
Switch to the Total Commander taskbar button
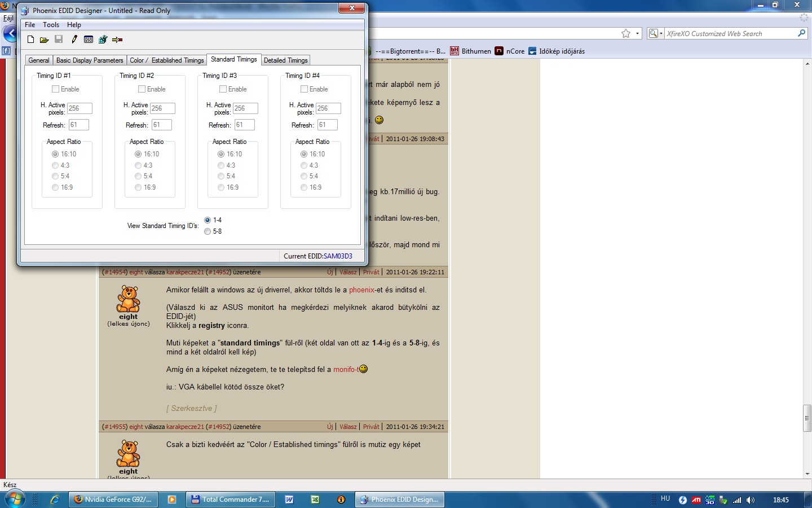click(230, 500)
